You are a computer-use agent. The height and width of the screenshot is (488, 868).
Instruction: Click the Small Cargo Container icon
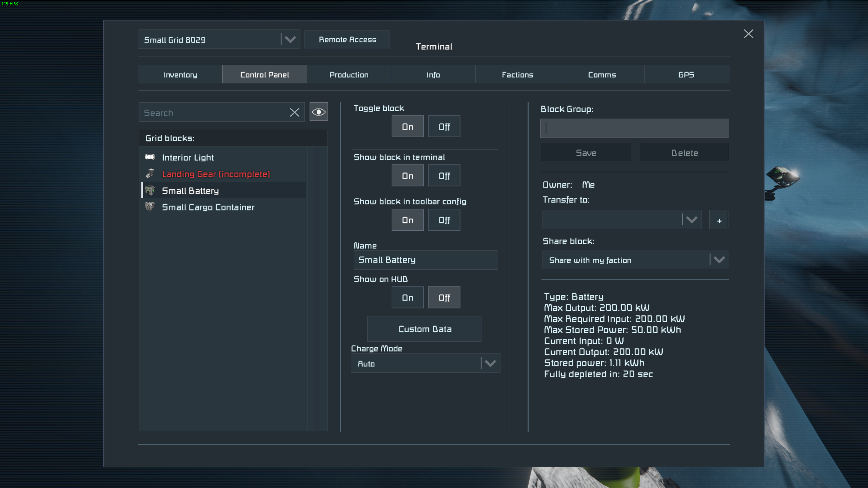click(150, 206)
